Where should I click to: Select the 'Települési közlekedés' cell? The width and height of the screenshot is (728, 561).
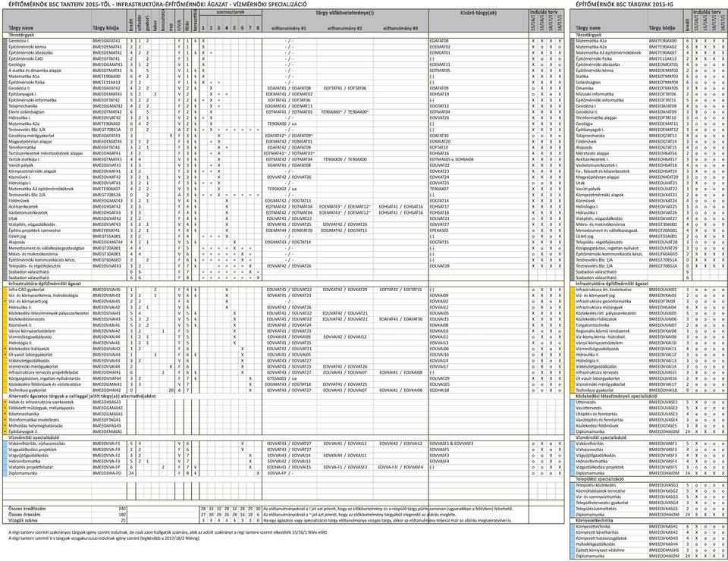(596, 485)
